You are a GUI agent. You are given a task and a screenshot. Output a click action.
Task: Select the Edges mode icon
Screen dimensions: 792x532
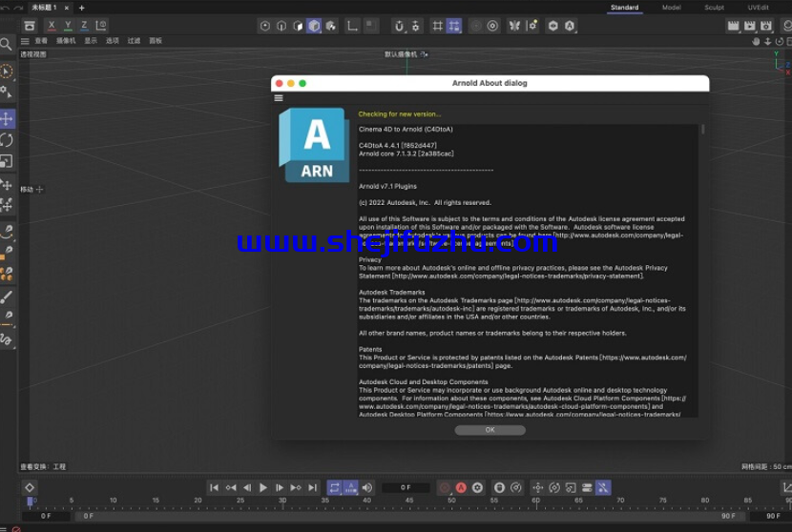pyautogui.click(x=281, y=26)
